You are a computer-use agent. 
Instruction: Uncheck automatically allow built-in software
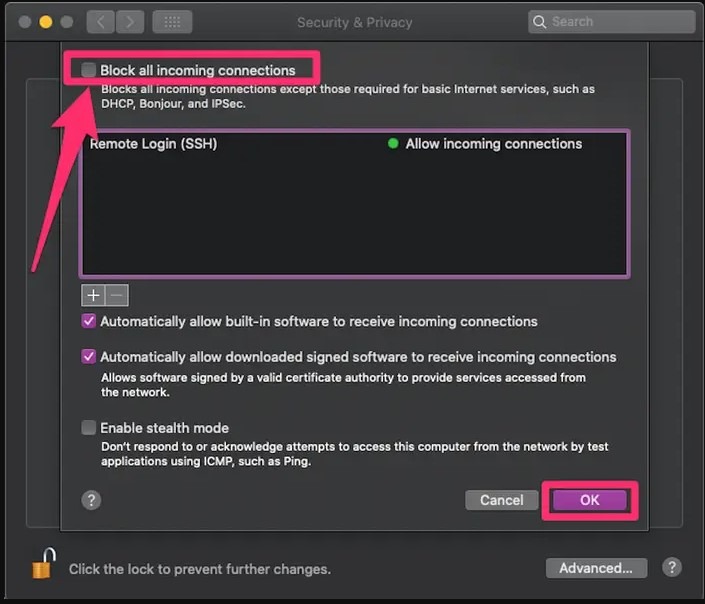pos(89,322)
